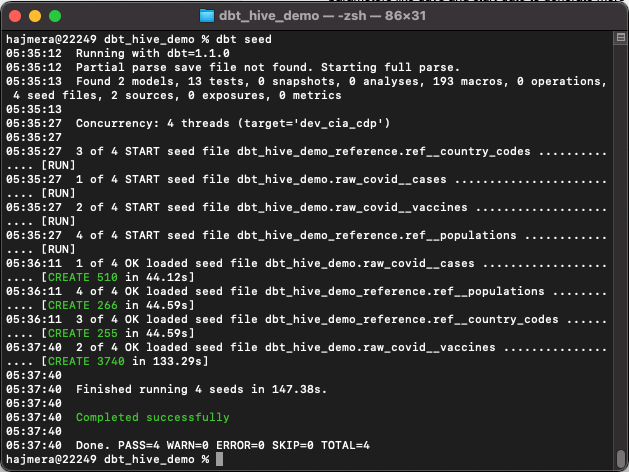
Task: Click 'Finished running 4 seeds in 147.38s.' line
Action: [201, 389]
